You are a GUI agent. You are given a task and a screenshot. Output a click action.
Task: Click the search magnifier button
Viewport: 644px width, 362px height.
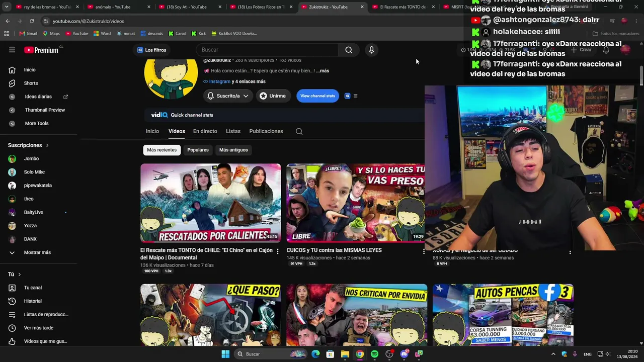click(349, 50)
